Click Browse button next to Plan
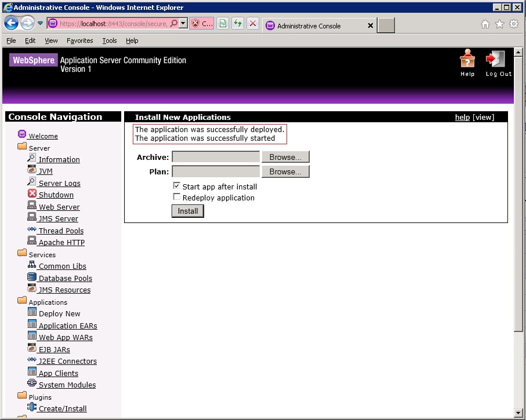Viewport: 526px width, 420px height. point(285,171)
